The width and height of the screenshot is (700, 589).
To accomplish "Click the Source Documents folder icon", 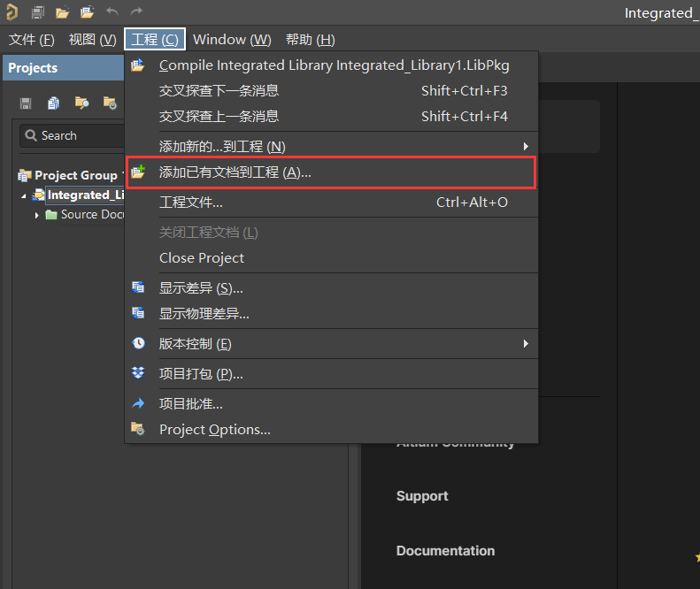I will tap(51, 215).
